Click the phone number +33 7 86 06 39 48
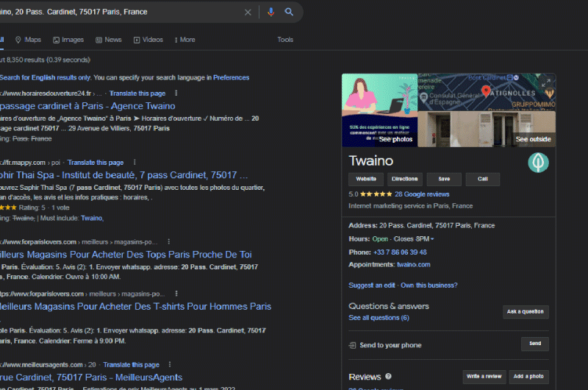Viewport: 588px width, 390px height. click(400, 252)
